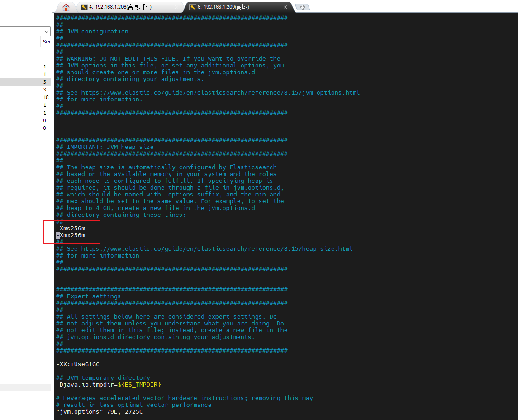
Task: Click the "jvm.options" 79L status line
Action: [x=100, y=412]
